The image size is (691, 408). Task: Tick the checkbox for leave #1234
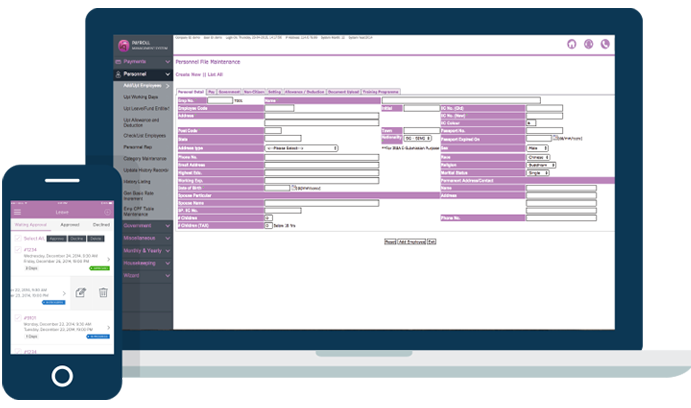point(16,252)
